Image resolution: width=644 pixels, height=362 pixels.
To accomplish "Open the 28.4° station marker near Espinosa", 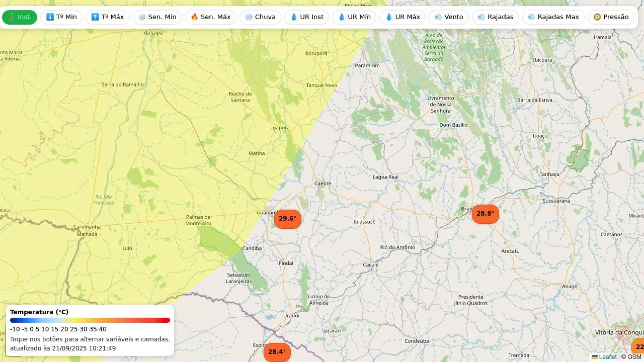I will coord(277,352).
